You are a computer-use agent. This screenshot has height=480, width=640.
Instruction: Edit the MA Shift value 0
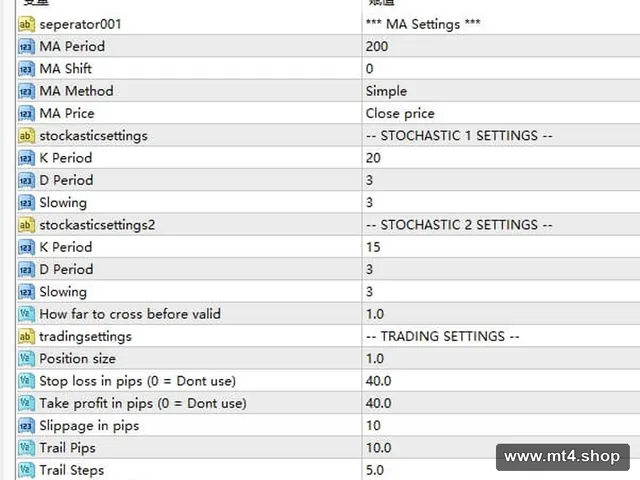(501, 69)
